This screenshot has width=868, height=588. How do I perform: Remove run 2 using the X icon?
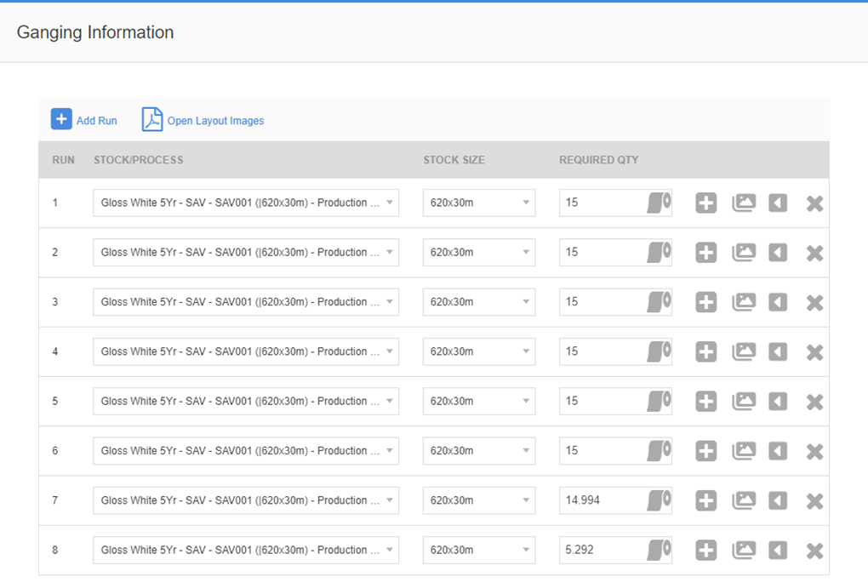[x=814, y=254]
